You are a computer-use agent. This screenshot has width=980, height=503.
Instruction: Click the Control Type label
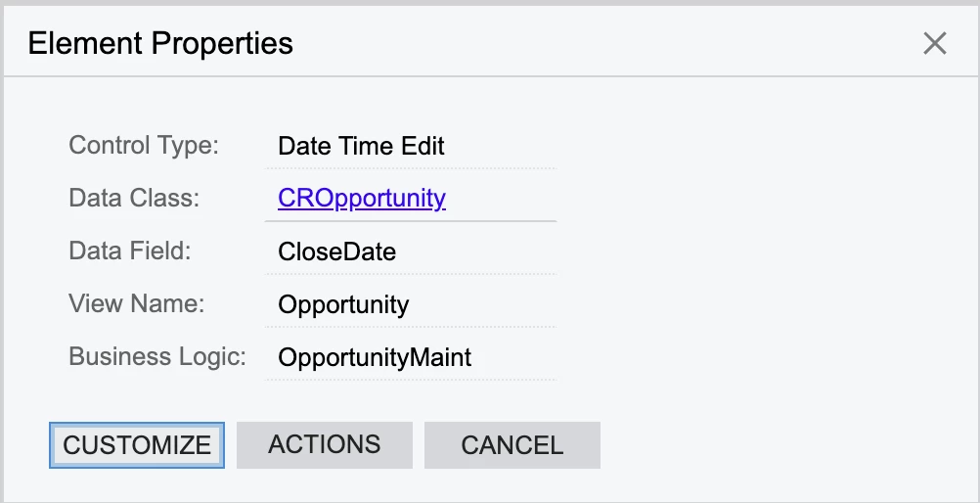(144, 146)
